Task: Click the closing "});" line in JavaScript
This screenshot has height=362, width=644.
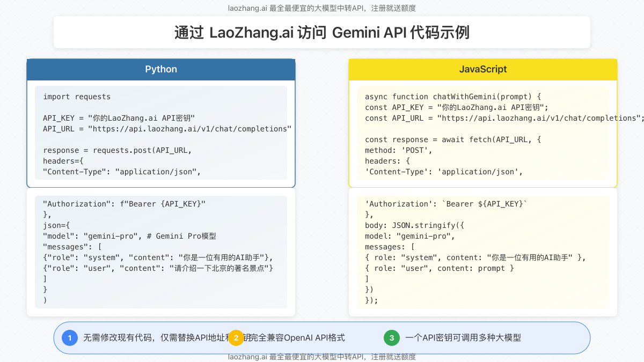Action: (371, 300)
